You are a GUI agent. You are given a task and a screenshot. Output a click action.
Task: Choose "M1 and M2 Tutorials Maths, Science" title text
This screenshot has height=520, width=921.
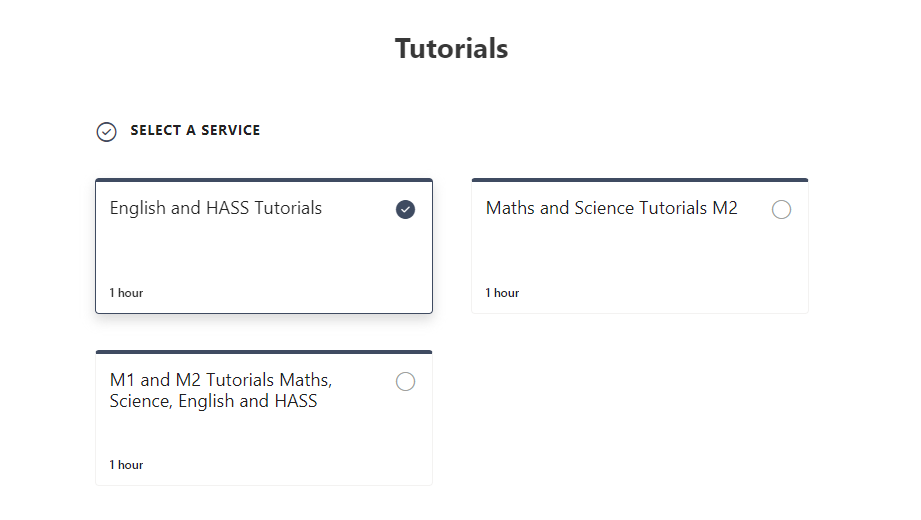point(221,380)
